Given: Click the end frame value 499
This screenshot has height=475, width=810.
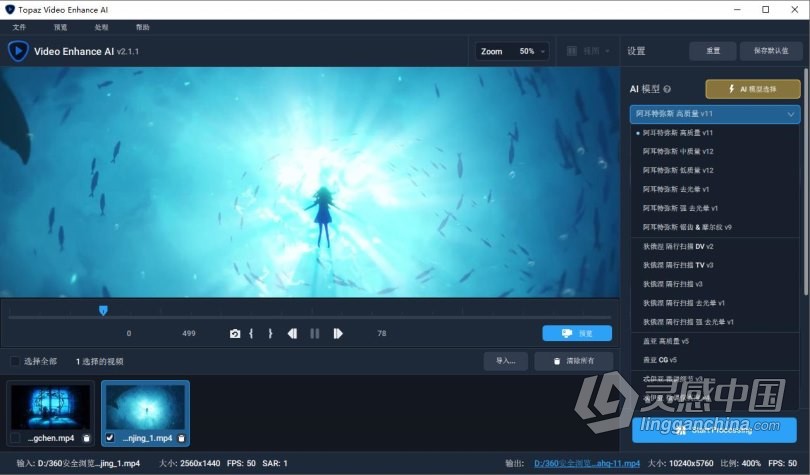Looking at the screenshot, I should [189, 334].
